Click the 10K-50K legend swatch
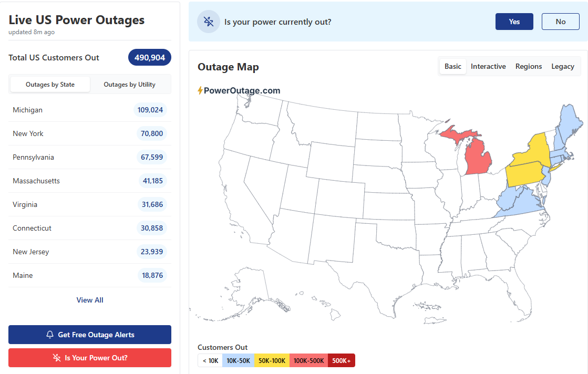 tap(238, 360)
